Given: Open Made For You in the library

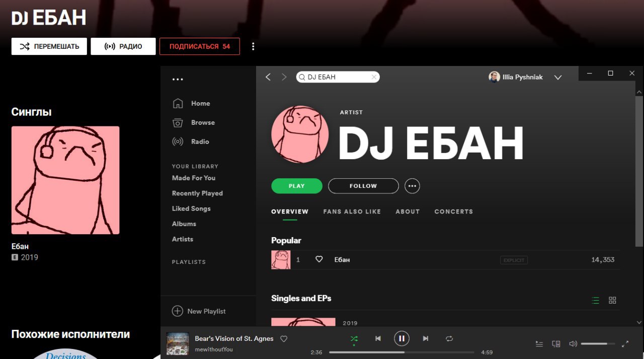Looking at the screenshot, I should (x=194, y=178).
